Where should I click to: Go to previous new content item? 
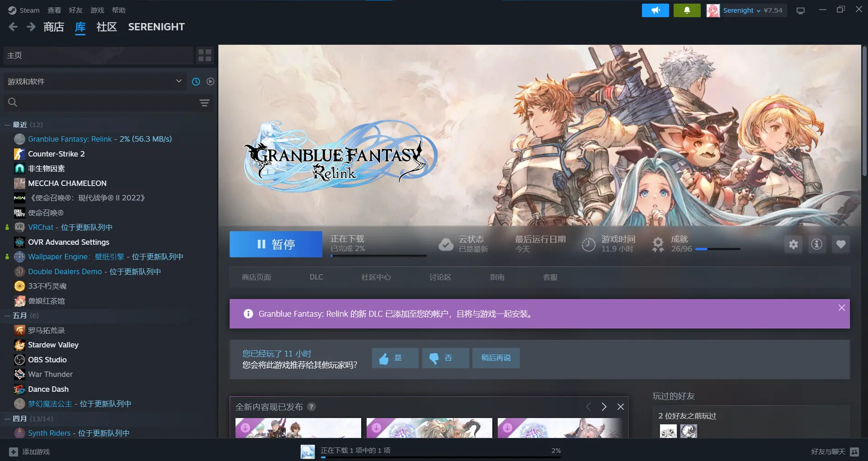pyautogui.click(x=588, y=407)
